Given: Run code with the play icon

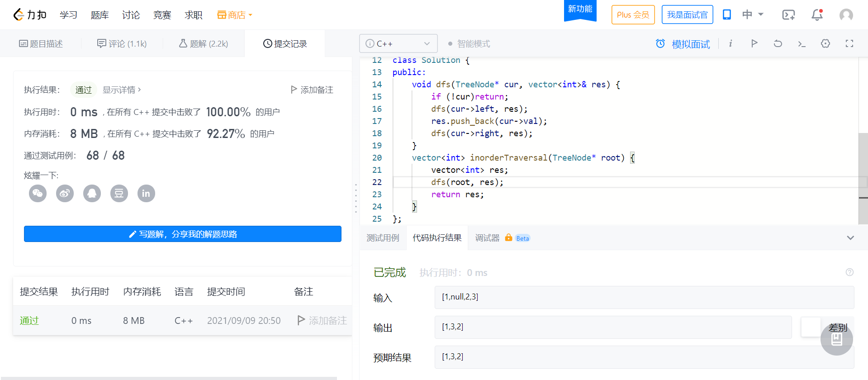Looking at the screenshot, I should (x=754, y=43).
